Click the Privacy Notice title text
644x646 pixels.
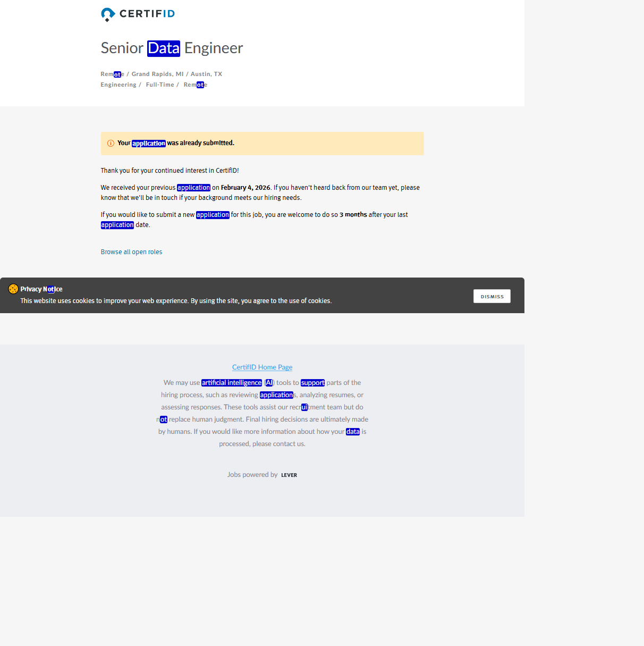(41, 289)
